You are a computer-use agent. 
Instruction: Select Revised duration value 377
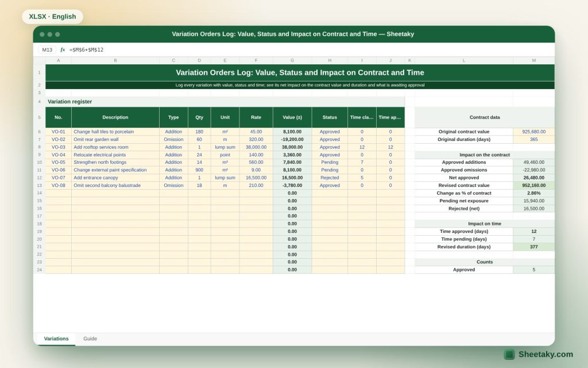click(533, 247)
